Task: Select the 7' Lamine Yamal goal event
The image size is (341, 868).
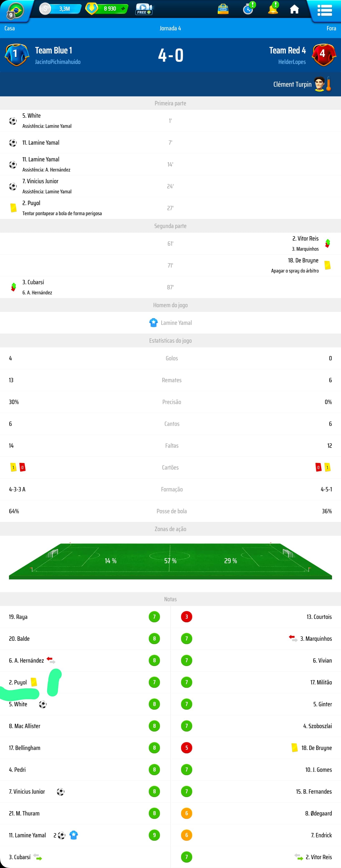Action: (x=171, y=143)
